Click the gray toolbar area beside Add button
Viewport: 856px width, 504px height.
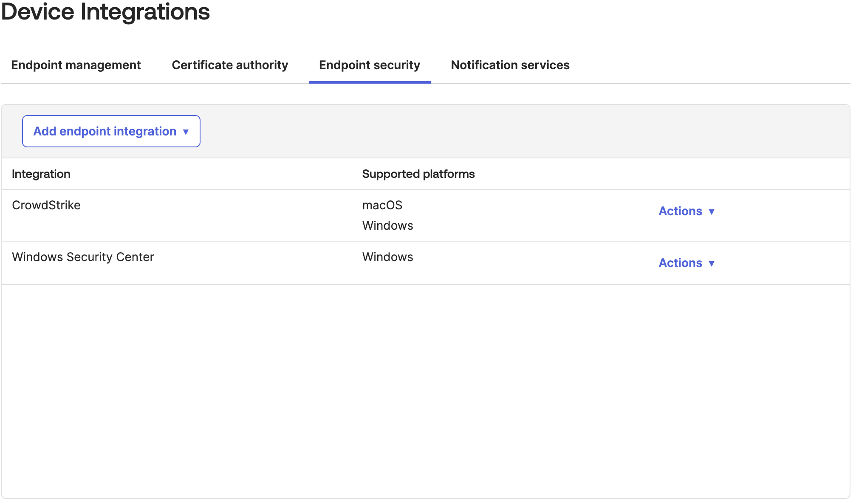pos(510,131)
